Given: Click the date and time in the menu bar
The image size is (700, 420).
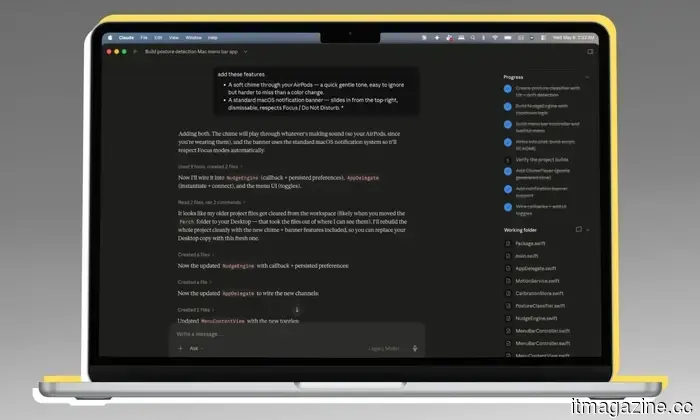Looking at the screenshot, I should (x=573, y=38).
